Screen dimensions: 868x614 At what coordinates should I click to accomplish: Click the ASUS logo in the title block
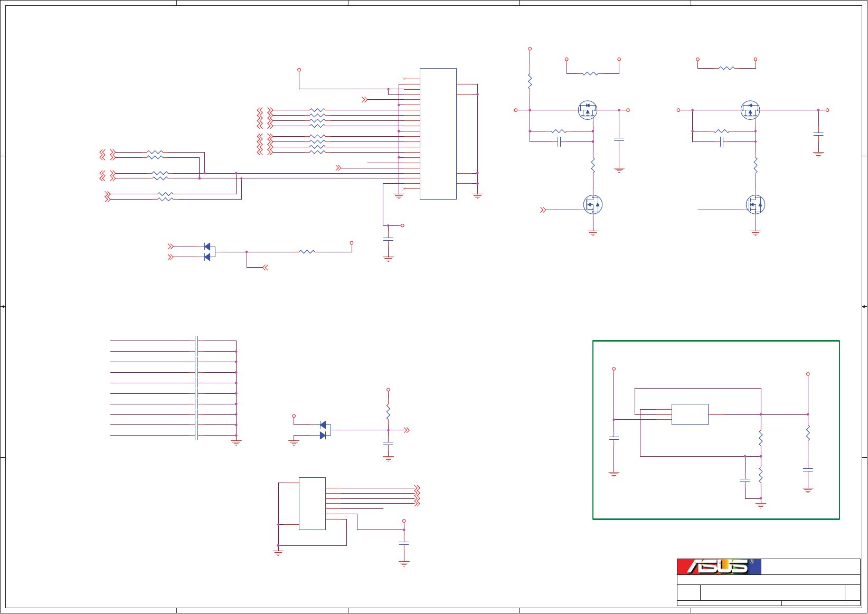point(719,566)
